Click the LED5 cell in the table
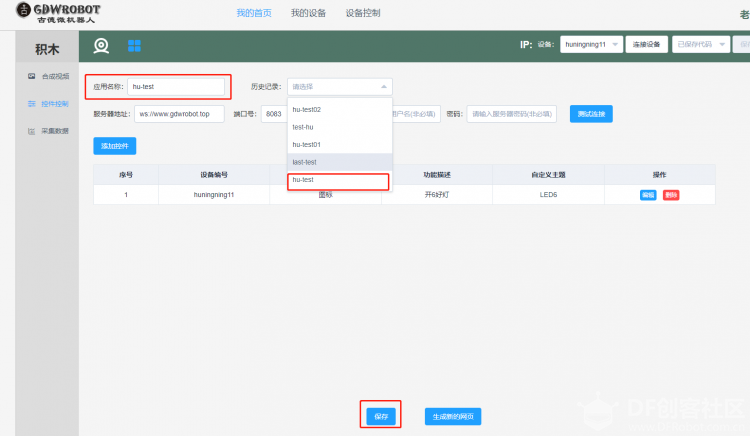Screen dimensions: 750x436 [x=548, y=195]
